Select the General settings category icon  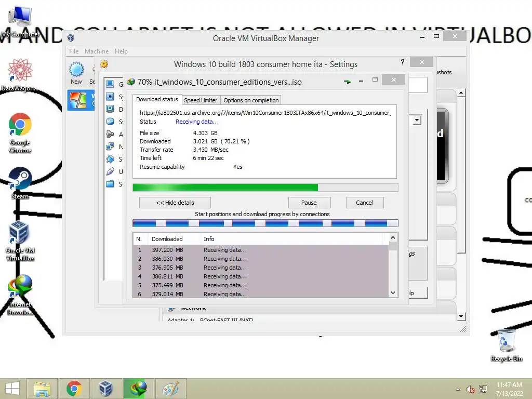[x=110, y=84]
